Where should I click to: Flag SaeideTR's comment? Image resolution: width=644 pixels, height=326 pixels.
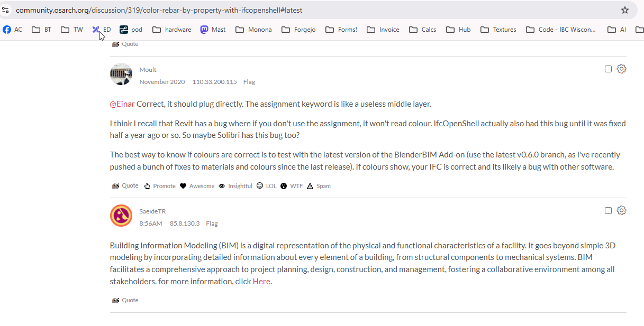click(212, 223)
